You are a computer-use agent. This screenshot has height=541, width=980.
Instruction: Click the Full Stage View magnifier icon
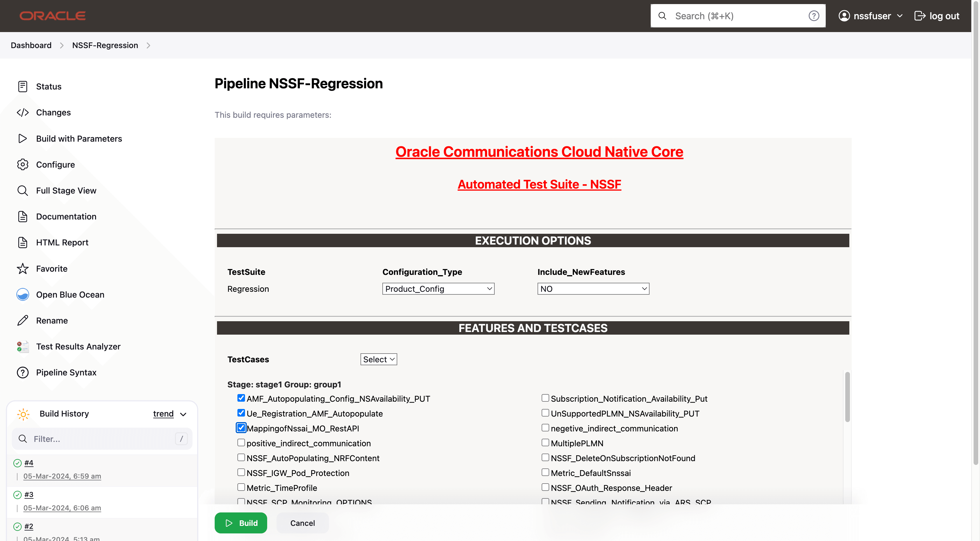point(22,190)
